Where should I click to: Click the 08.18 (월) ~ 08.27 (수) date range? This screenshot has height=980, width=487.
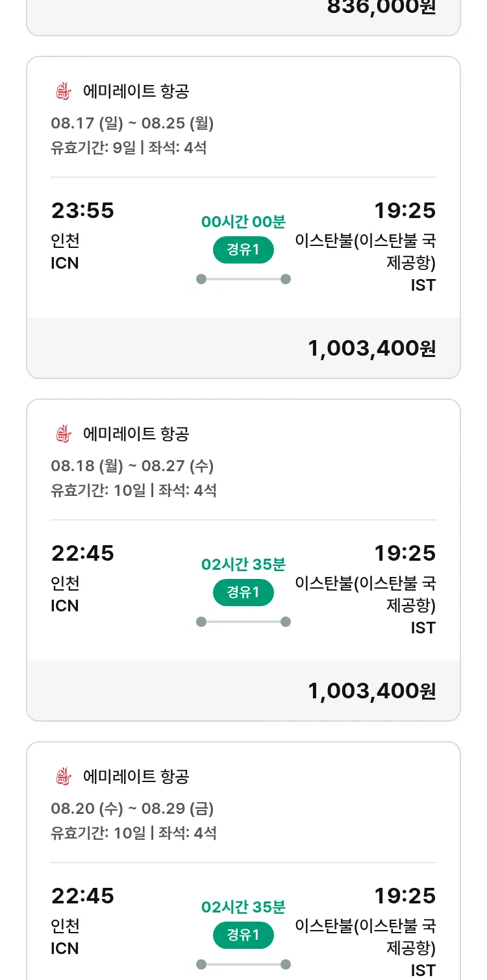point(132,466)
